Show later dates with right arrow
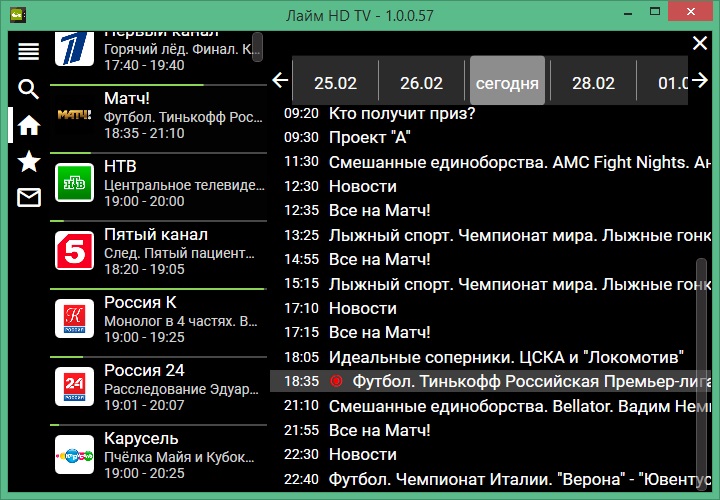The image size is (720, 500). pyautogui.click(x=700, y=80)
